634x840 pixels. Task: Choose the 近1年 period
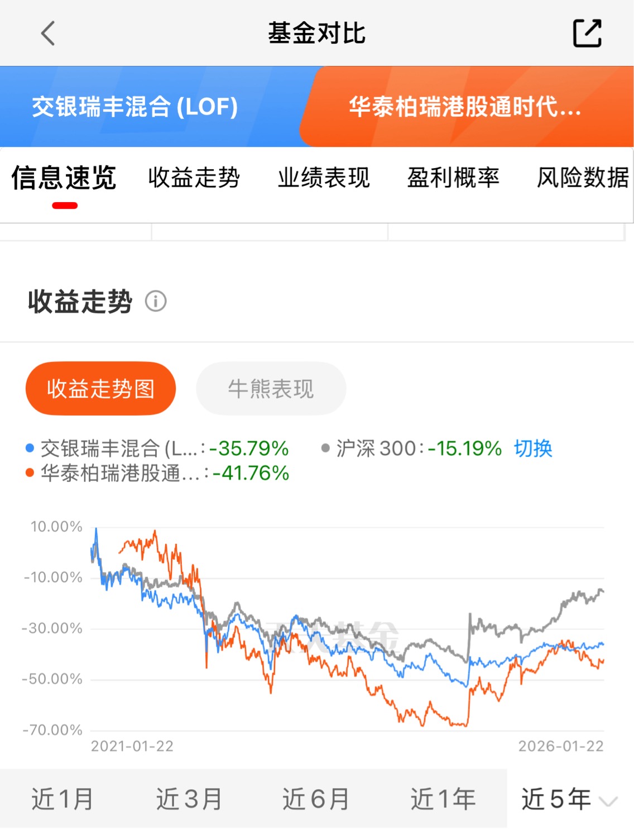point(443,799)
